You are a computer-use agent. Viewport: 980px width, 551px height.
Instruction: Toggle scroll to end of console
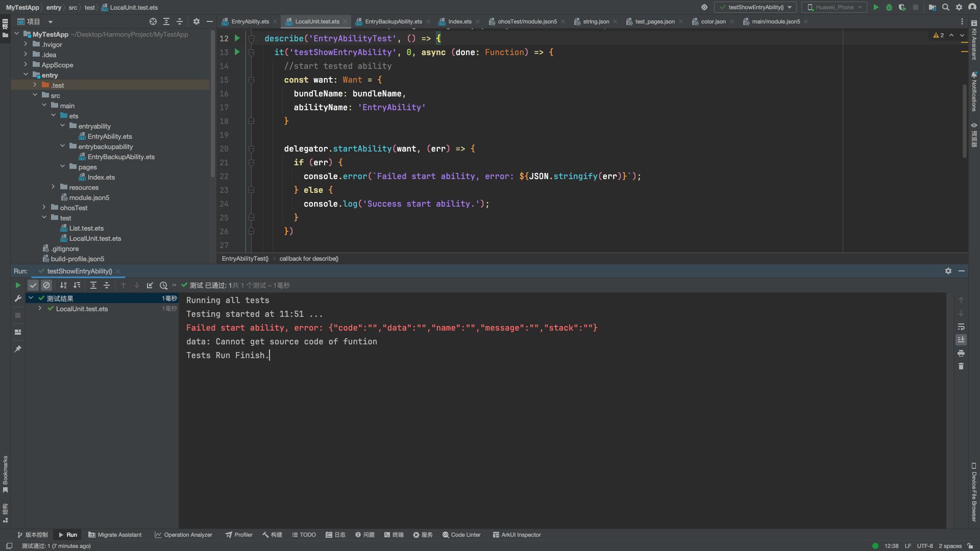pyautogui.click(x=961, y=340)
